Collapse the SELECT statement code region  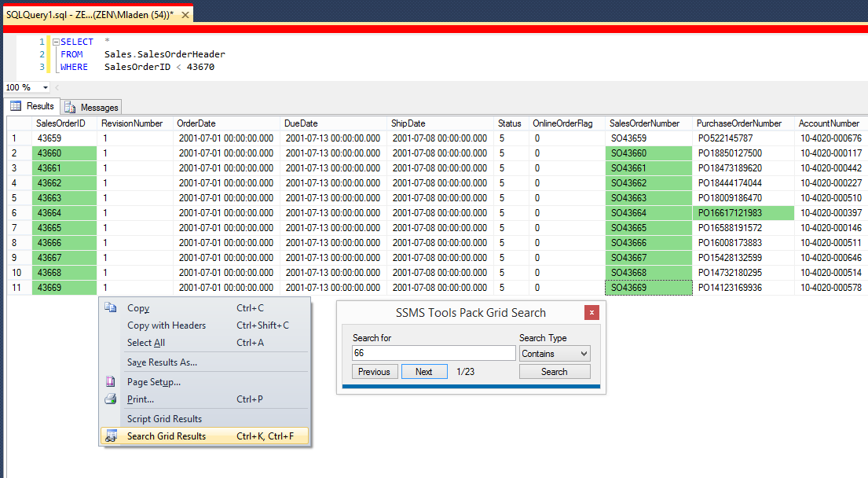tap(55, 42)
